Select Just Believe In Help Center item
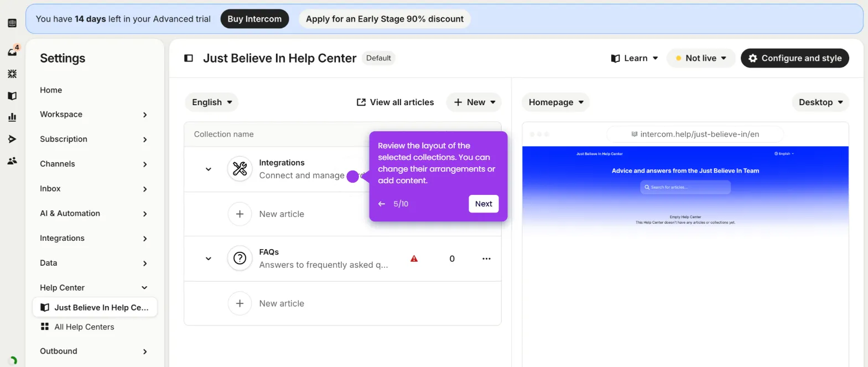 tap(95, 307)
